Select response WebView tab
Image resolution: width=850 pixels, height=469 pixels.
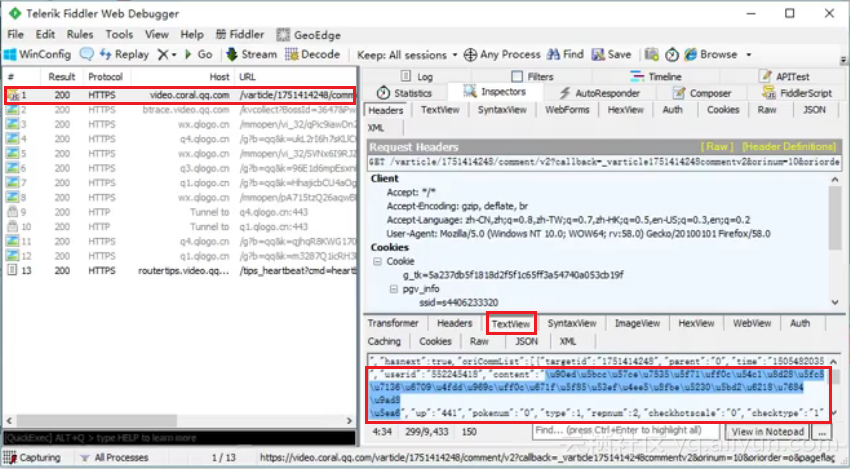[752, 323]
